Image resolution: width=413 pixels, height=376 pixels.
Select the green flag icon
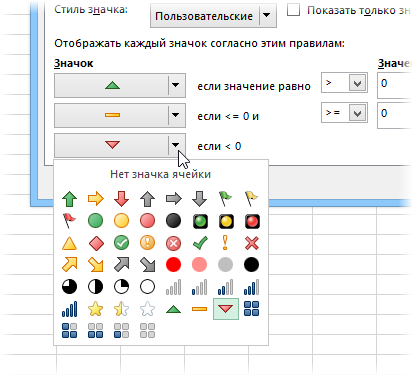click(225, 199)
